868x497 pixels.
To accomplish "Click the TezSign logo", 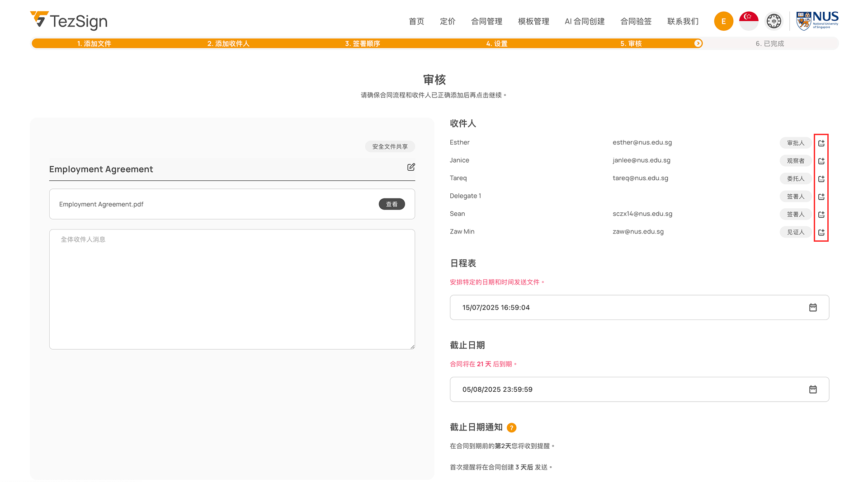I will 69,20.
